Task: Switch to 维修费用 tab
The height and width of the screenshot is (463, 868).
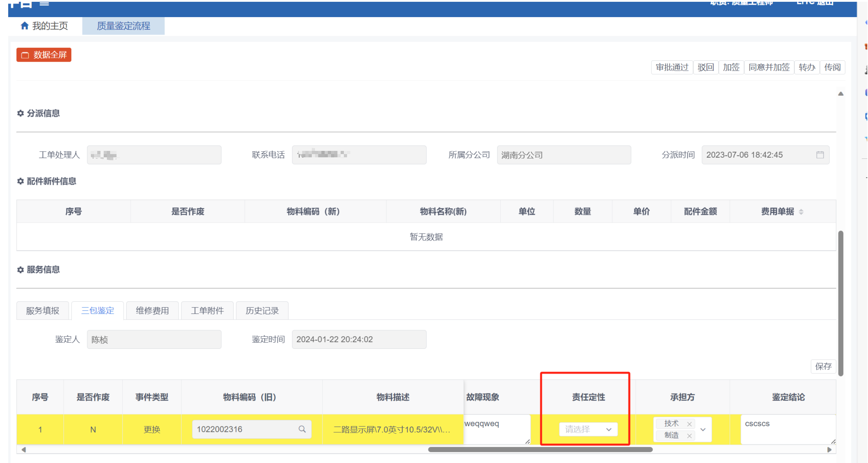Action: tap(153, 311)
